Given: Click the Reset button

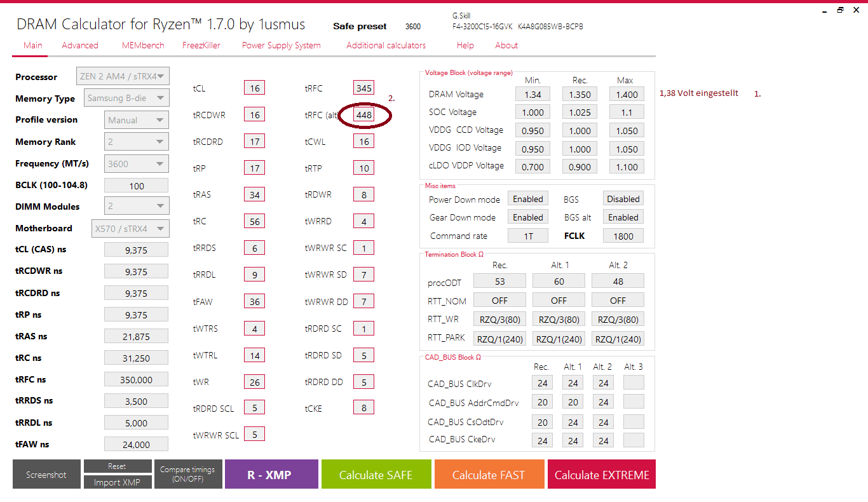Looking at the screenshot, I should (118, 466).
